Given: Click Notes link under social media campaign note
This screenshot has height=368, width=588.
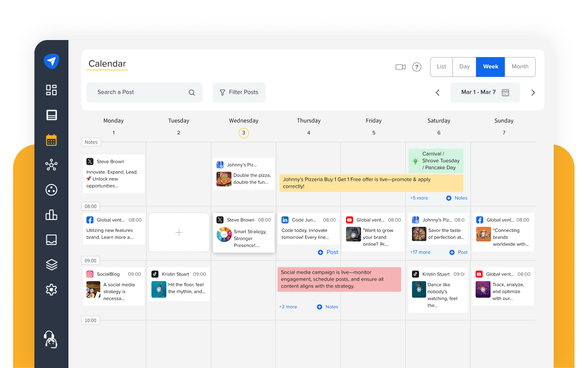Looking at the screenshot, I should pos(332,307).
